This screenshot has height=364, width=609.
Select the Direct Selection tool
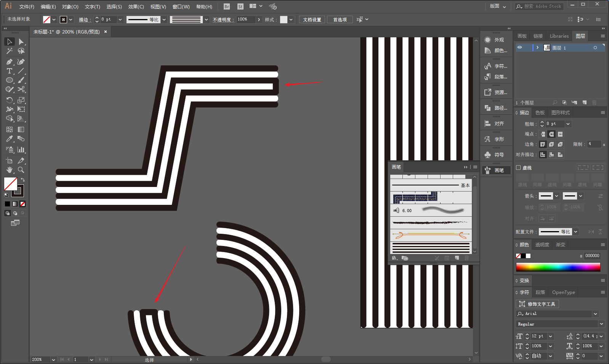(21, 42)
